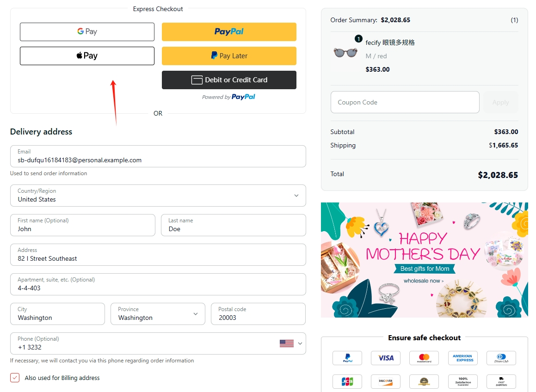Select the yellow PayPal checkout button

(229, 32)
